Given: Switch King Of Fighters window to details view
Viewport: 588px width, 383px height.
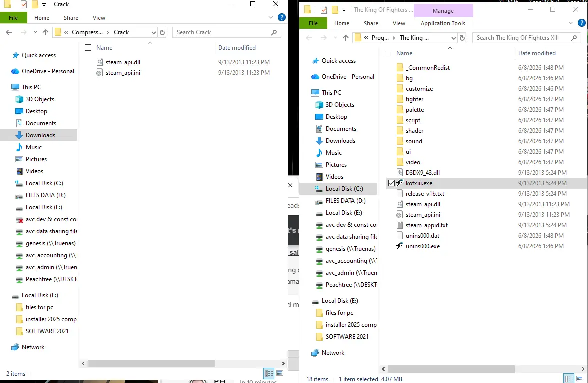Looking at the screenshot, I should click(569, 379).
